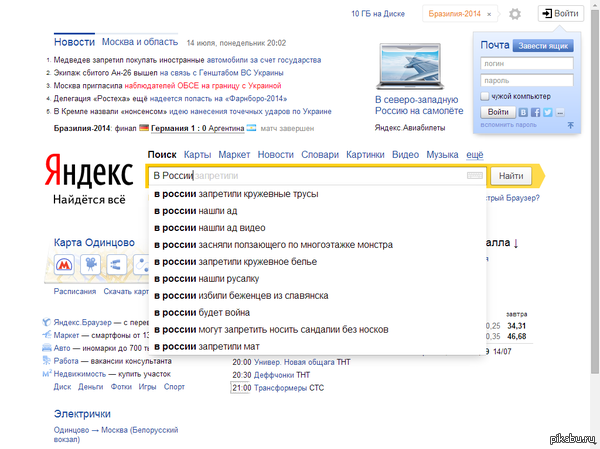Click the Войти button in mail panel
The width and height of the screenshot is (600, 449).
coord(498,112)
